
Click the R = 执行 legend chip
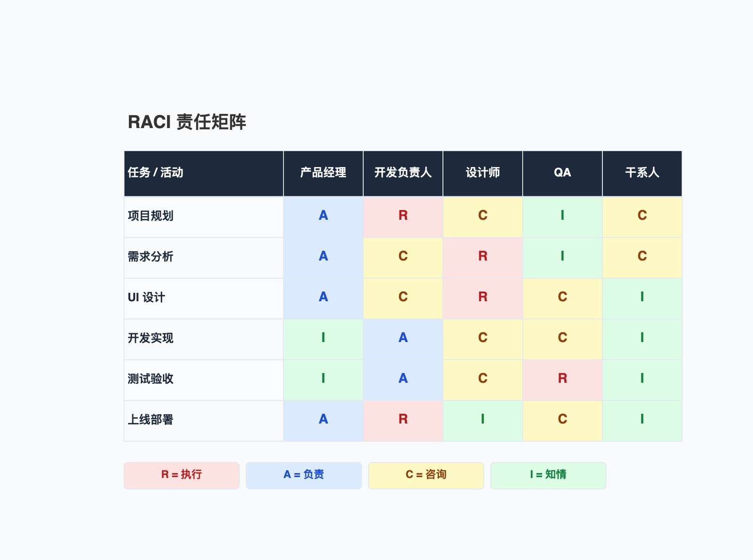[x=181, y=475]
